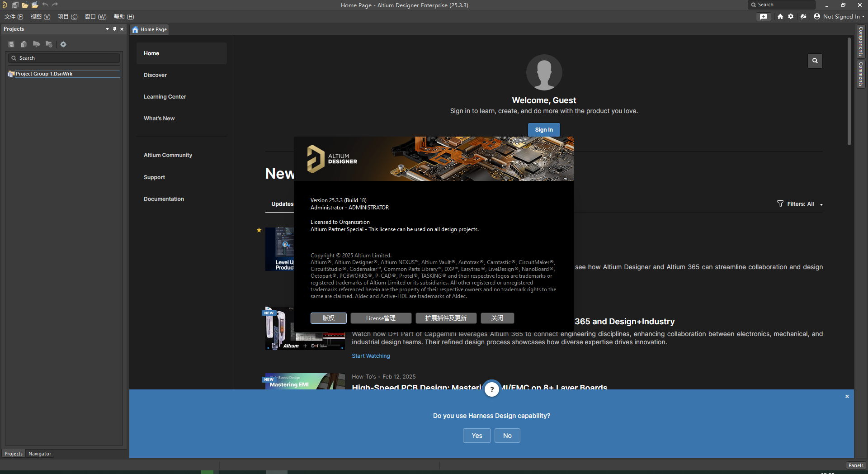The width and height of the screenshot is (868, 474).
Task: Dismiss the Harness Design survey banner
Action: click(847, 397)
